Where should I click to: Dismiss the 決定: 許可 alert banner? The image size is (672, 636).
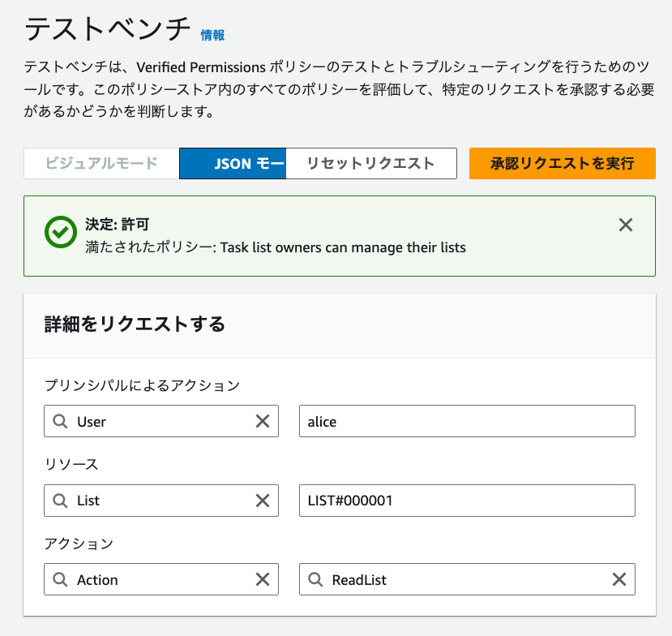pos(626,226)
